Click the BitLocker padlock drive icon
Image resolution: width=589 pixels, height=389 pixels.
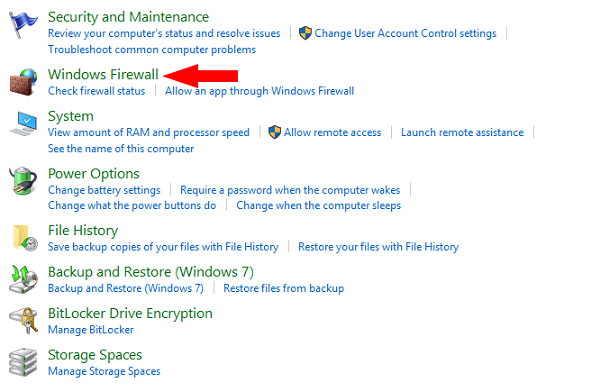click(23, 320)
